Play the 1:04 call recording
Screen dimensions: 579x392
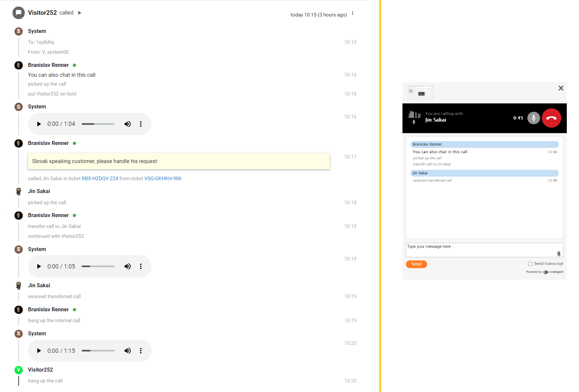pos(39,124)
